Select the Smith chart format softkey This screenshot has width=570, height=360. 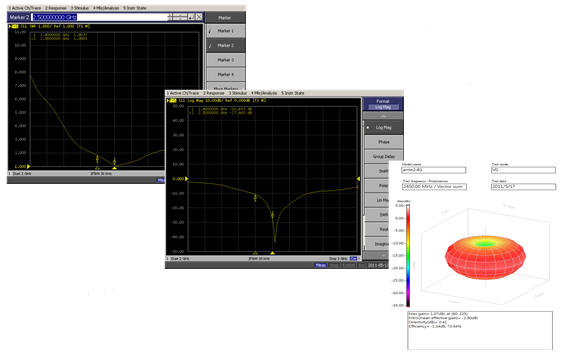(377, 171)
